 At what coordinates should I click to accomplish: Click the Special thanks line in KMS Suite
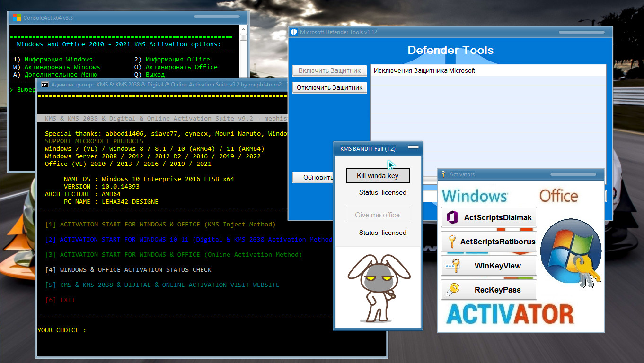166,133
